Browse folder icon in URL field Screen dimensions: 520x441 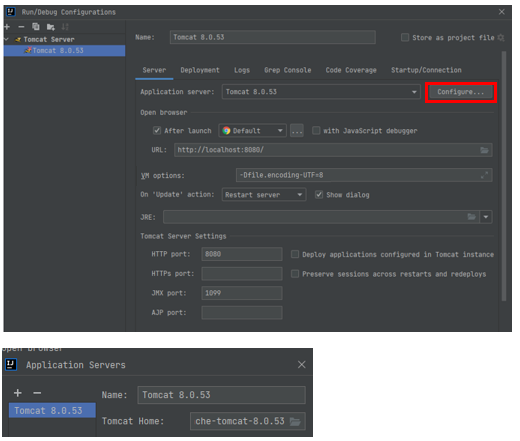(484, 150)
